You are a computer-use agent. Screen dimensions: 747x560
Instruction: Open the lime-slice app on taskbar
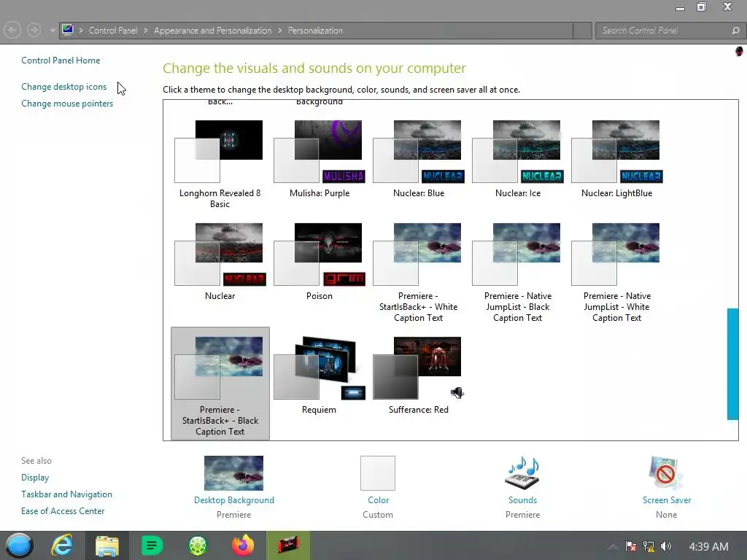coord(197,545)
